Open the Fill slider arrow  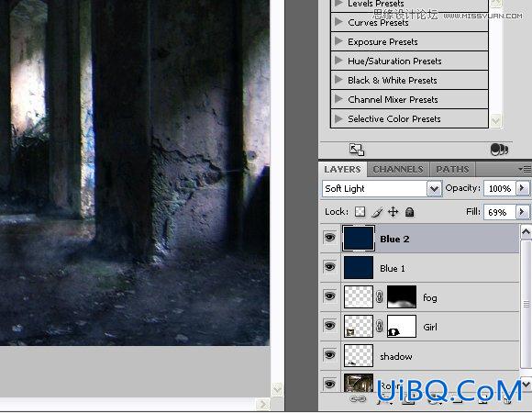522,212
